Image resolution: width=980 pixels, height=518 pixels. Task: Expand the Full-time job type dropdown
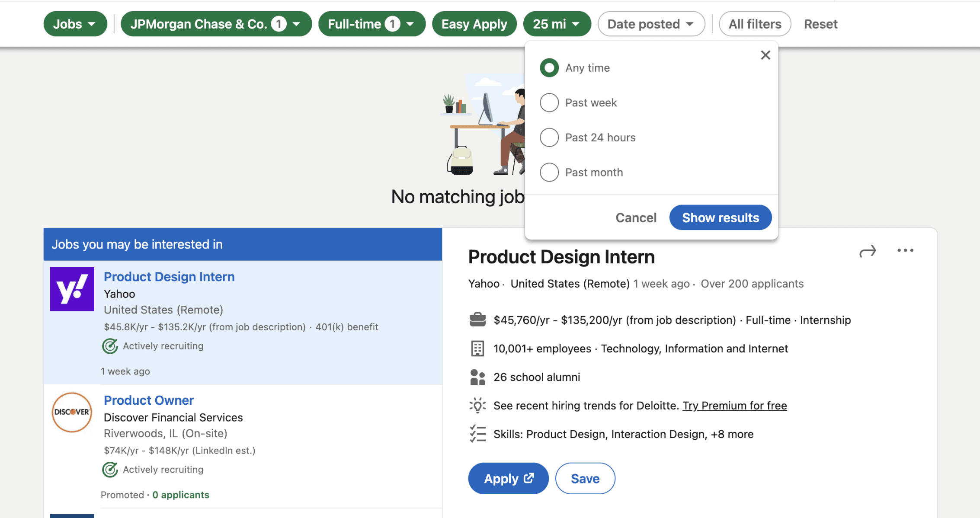point(372,24)
